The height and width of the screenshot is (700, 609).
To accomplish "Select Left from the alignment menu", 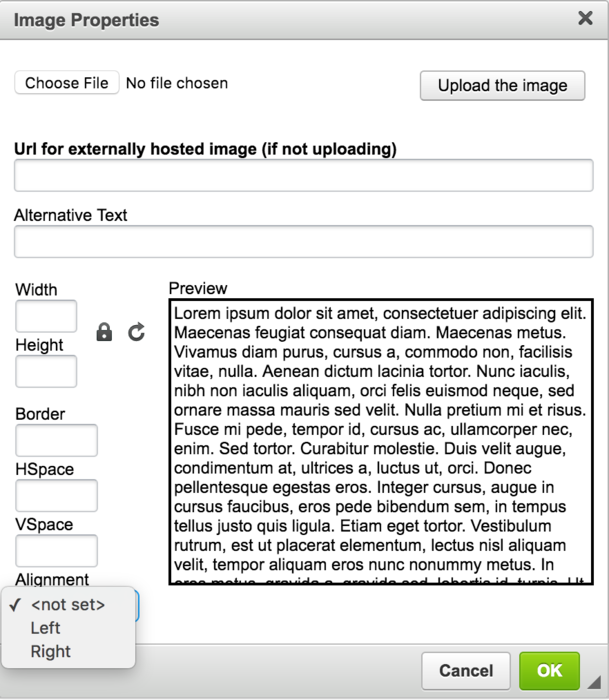I will coord(46,628).
